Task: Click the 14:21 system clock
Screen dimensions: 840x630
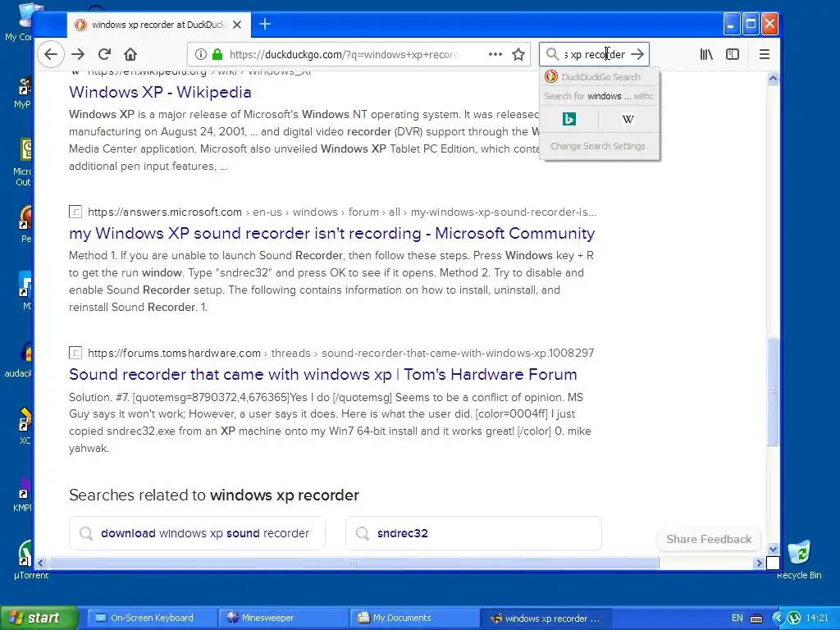Action: 818,619
